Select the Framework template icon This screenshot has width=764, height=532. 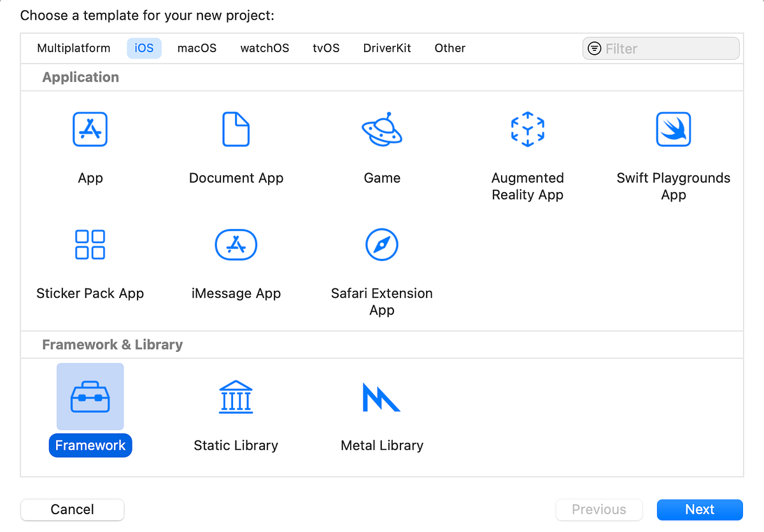pyautogui.click(x=90, y=396)
